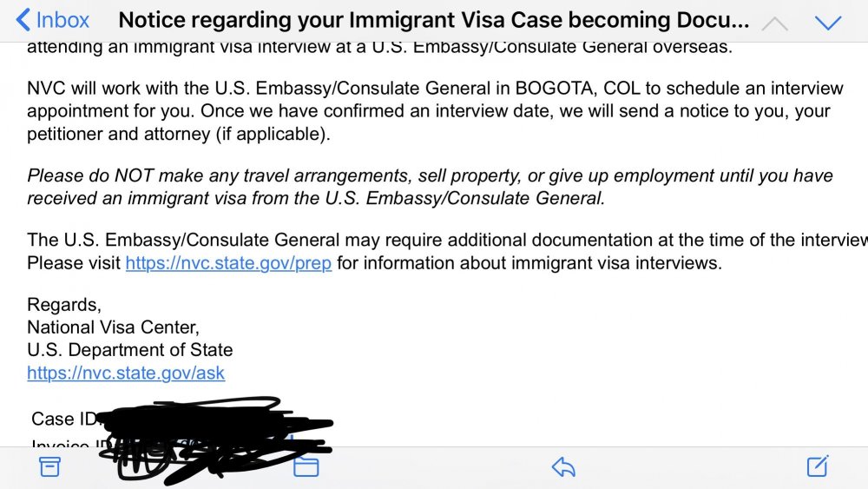Tap the email subject title in the header
868x489 pixels.
(x=433, y=20)
